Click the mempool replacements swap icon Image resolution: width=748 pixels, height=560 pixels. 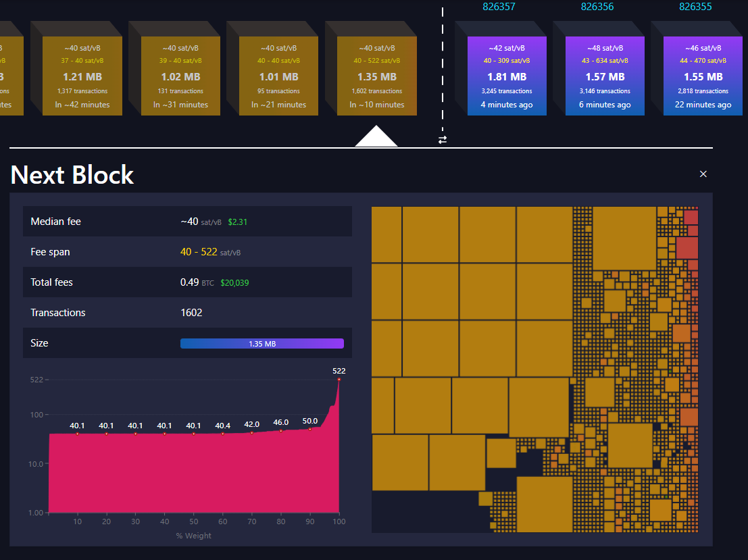pos(443,140)
